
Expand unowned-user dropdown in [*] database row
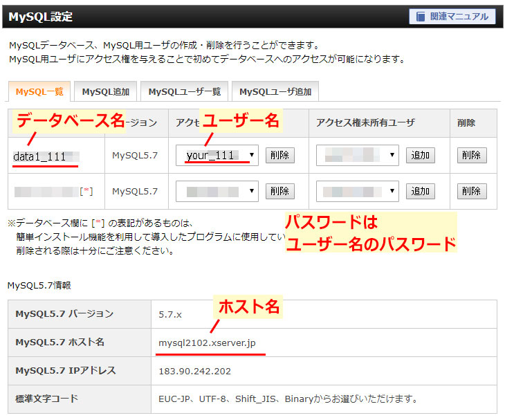click(x=358, y=192)
